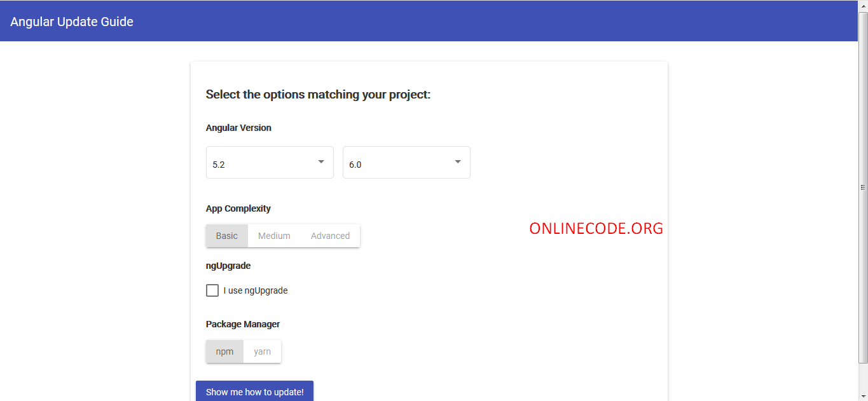This screenshot has width=868, height=401.
Task: Open the current Angular version dropdown showing 5.2
Action: [267, 162]
